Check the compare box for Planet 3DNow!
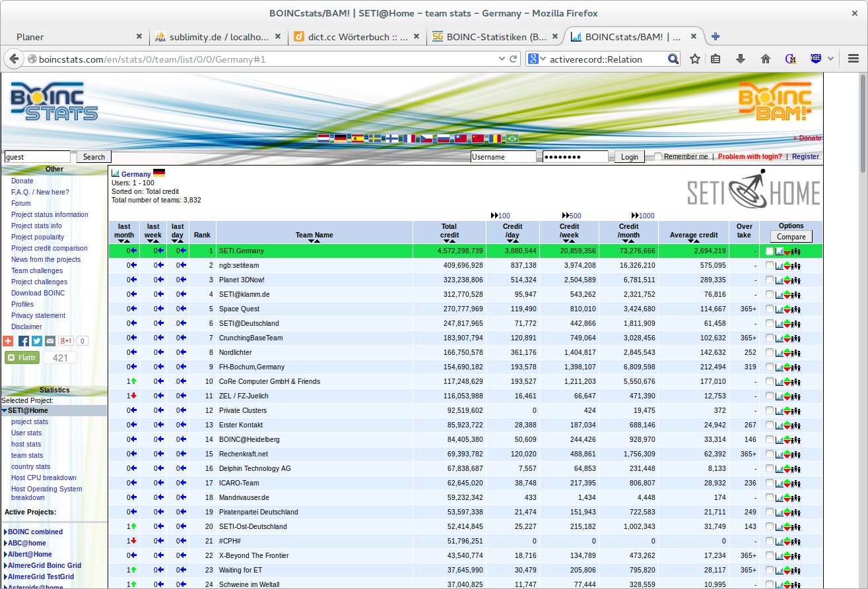Viewport: 868px width, 589px height. (770, 280)
